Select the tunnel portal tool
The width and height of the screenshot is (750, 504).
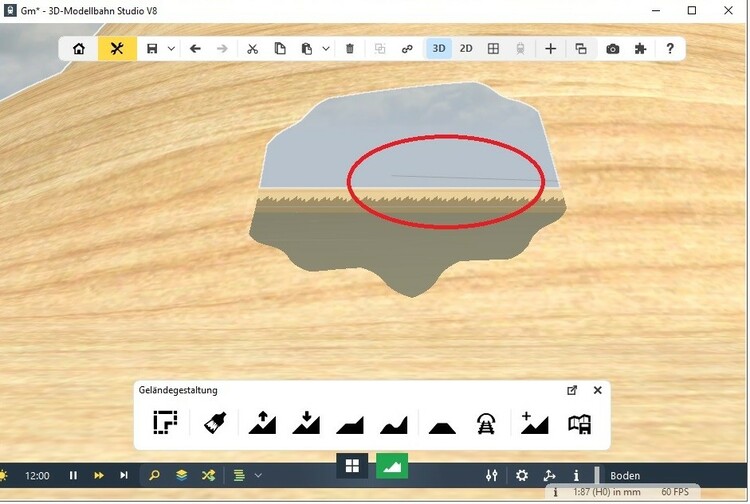click(x=486, y=423)
